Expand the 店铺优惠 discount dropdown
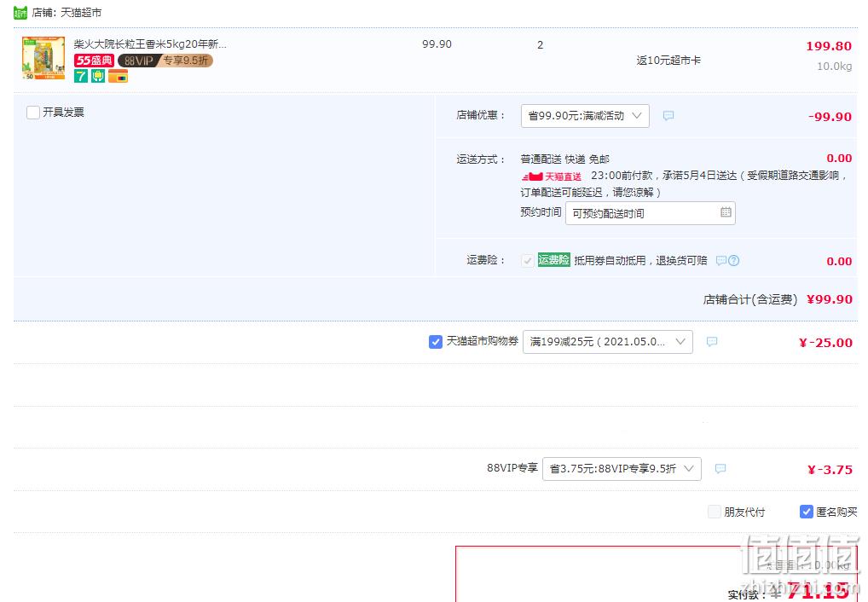Viewport: 868px width, 602px height. click(x=585, y=116)
